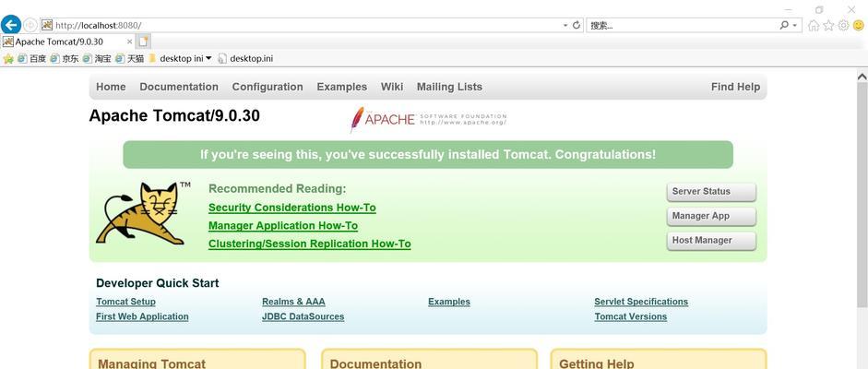The image size is (868, 369).
Task: Click the Manager App button
Action: point(711,216)
